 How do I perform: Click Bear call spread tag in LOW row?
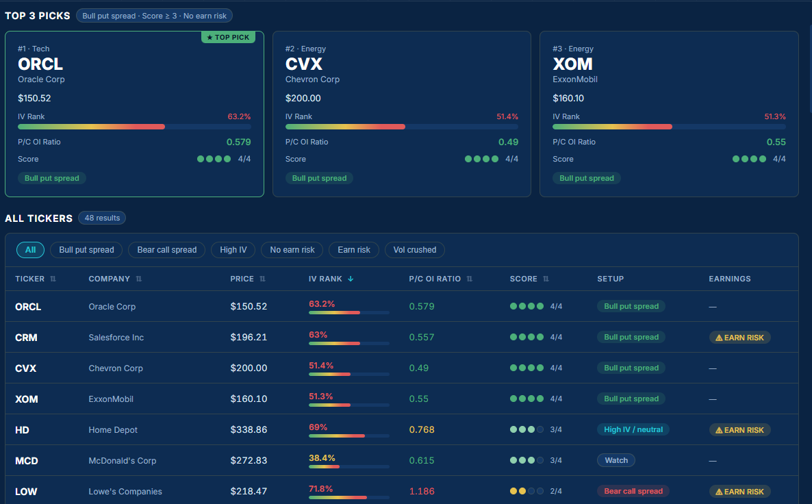point(633,491)
